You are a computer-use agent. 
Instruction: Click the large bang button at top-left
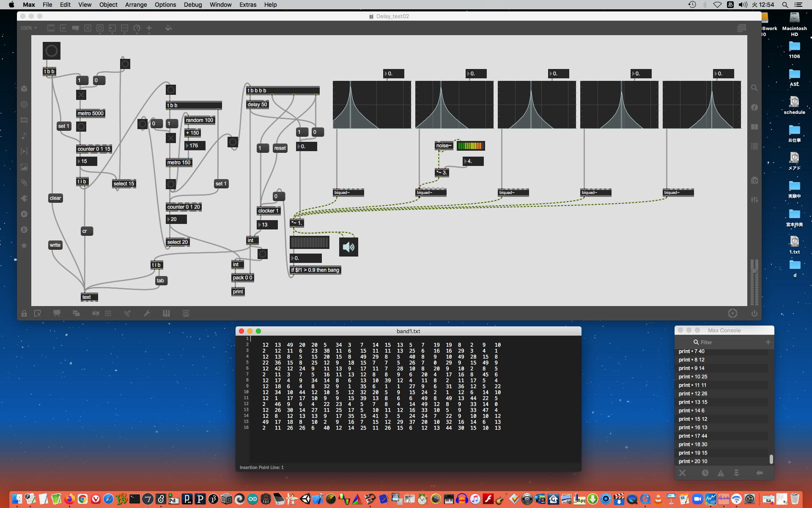pos(52,51)
